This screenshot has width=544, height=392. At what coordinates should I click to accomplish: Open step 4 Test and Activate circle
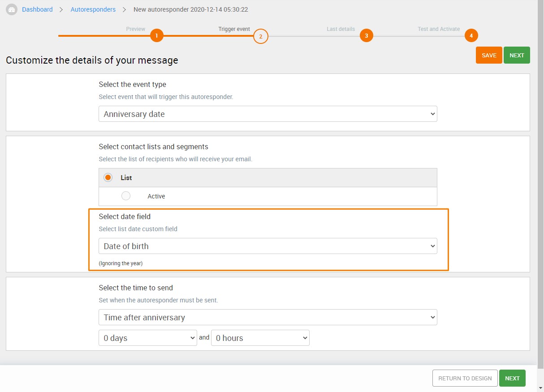pyautogui.click(x=471, y=36)
